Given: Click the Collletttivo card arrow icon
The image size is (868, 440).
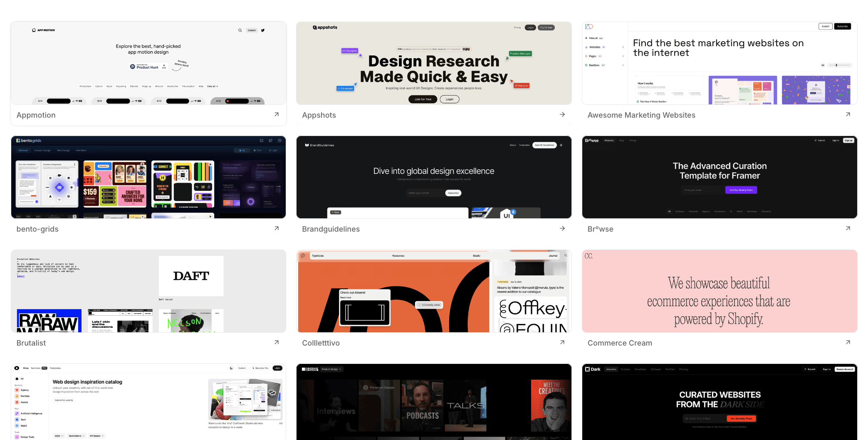Looking at the screenshot, I should pos(562,342).
